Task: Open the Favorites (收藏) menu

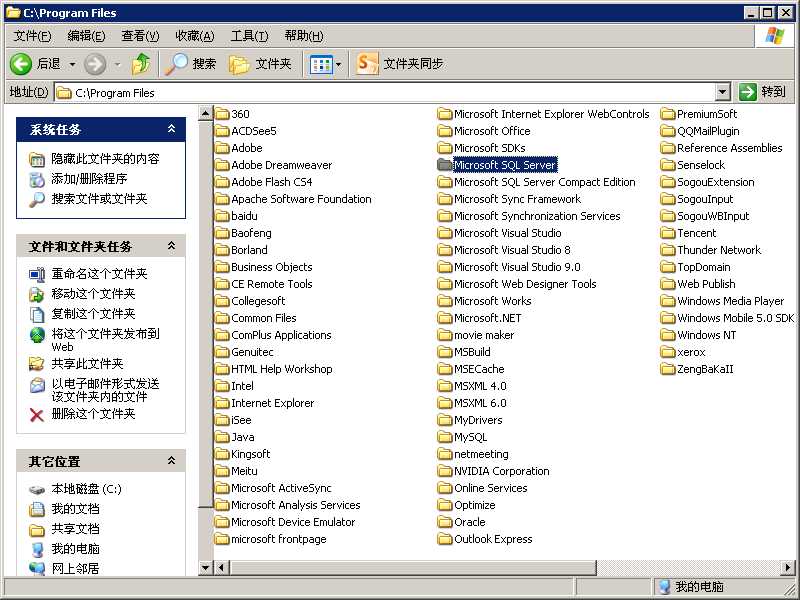Action: 194,36
